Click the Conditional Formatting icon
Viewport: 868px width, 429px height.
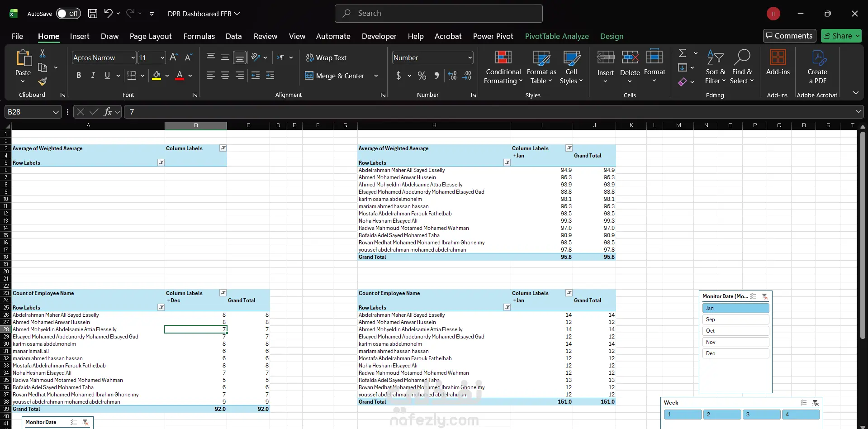pyautogui.click(x=503, y=58)
